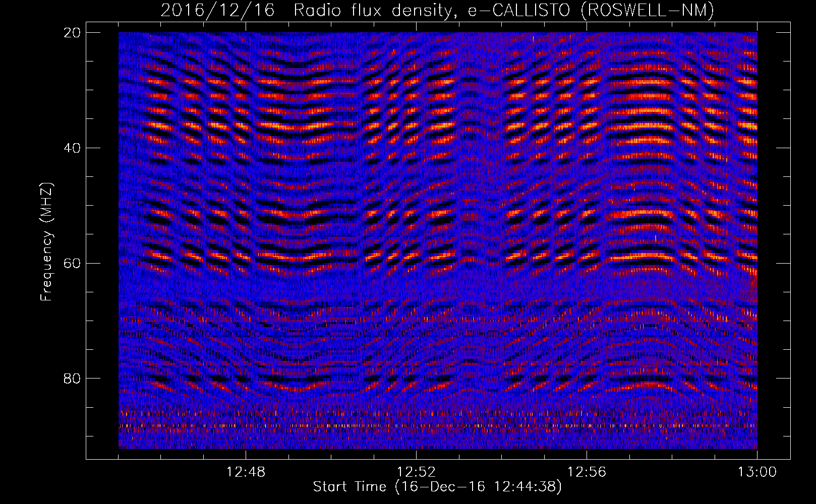Click the 12:52 time tick label

click(x=416, y=472)
